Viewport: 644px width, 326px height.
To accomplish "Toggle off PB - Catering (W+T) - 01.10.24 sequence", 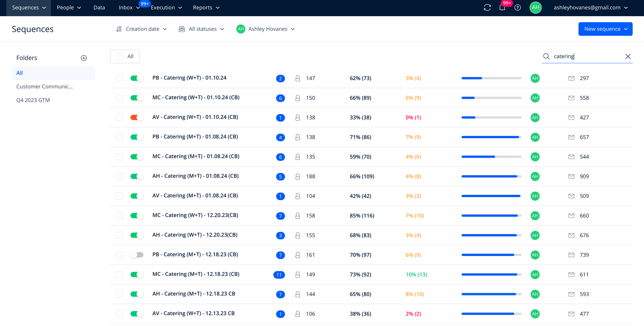I will click(137, 78).
